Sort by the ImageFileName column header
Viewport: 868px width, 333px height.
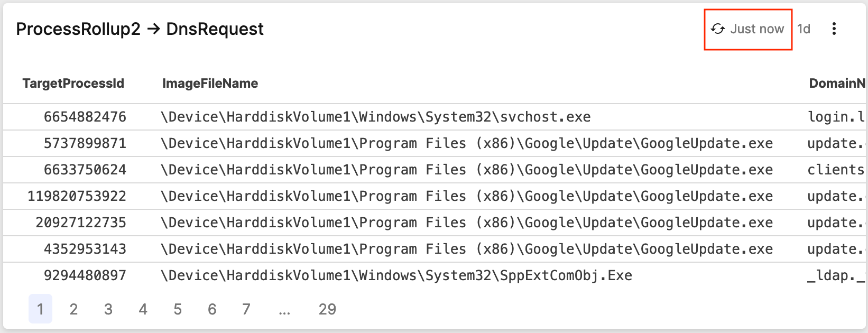click(210, 83)
